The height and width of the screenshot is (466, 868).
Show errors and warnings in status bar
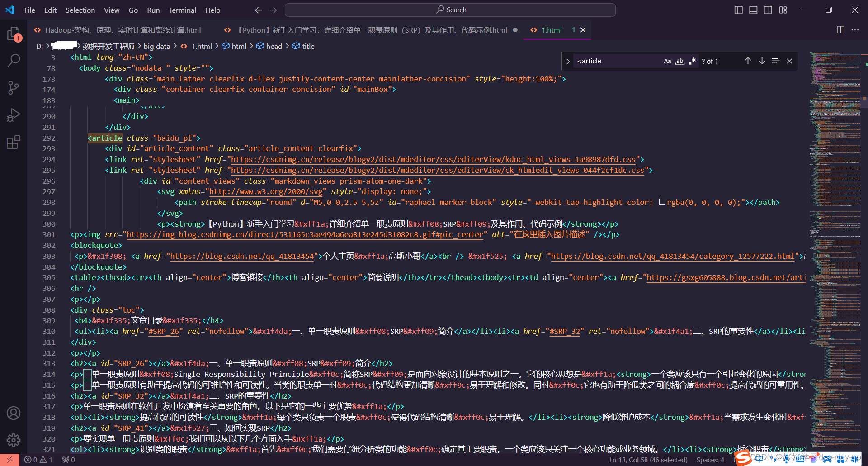[38, 460]
